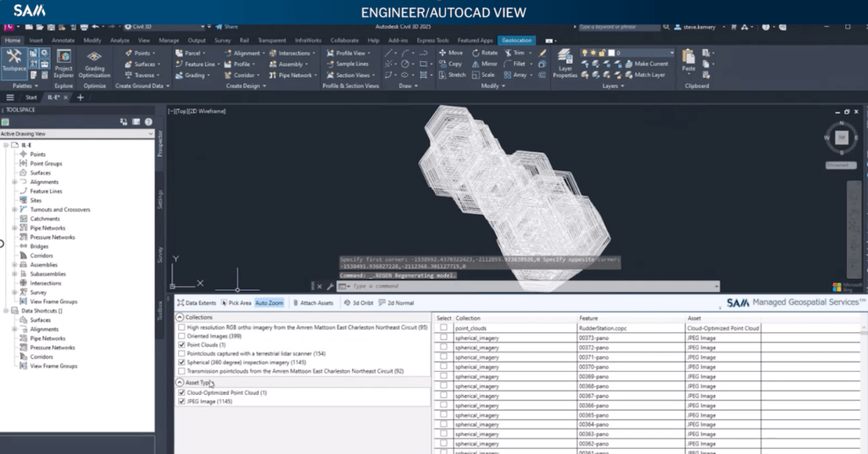Expand Alignments tree node
Image resolution: width=868 pixels, height=454 pixels.
pos(15,182)
